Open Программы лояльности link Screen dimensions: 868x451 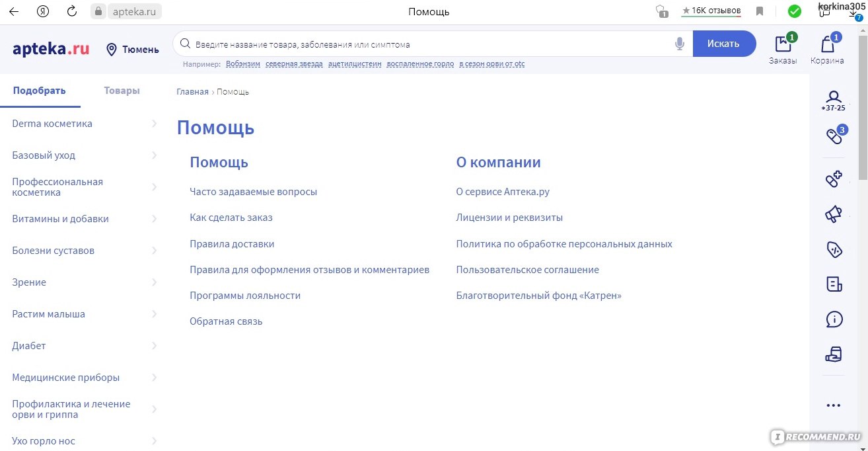[x=245, y=296]
